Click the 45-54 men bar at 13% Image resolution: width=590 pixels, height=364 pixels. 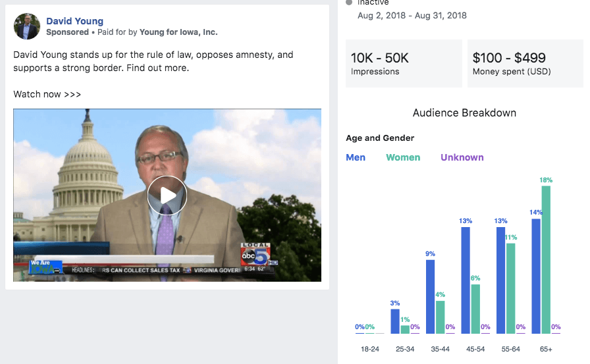coord(466,280)
